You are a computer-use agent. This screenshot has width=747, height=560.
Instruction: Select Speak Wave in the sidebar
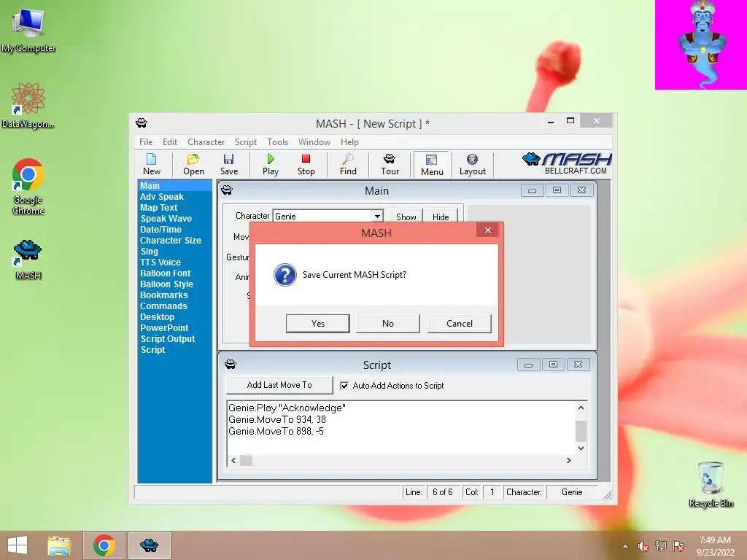[166, 219]
